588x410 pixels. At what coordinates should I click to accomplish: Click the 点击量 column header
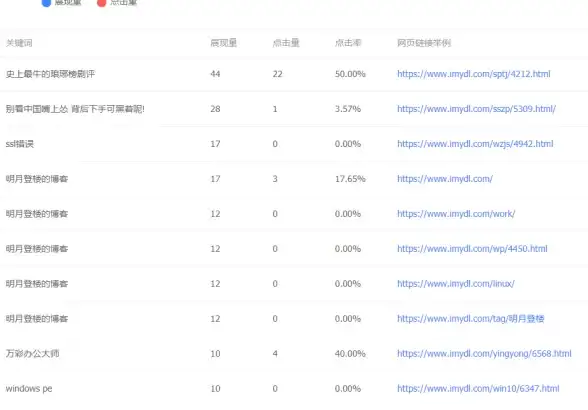(286, 43)
